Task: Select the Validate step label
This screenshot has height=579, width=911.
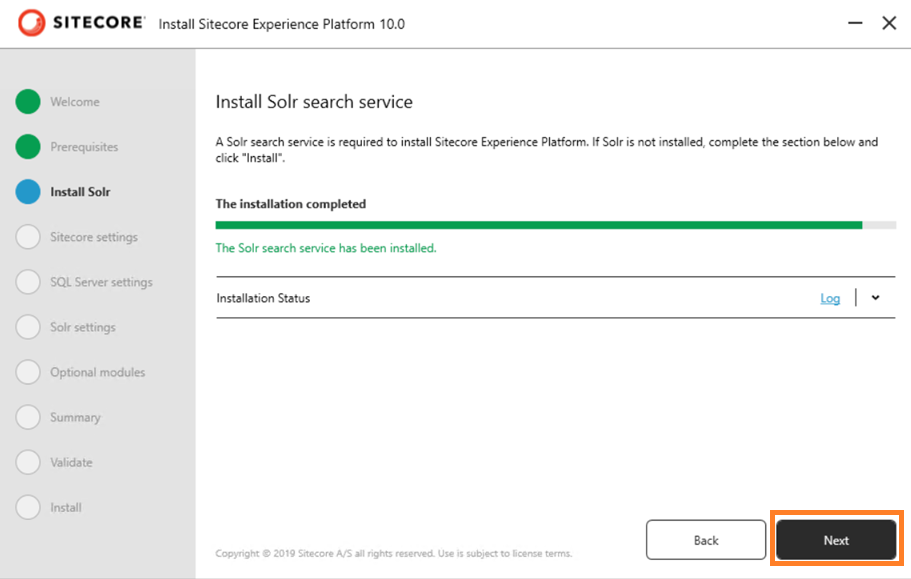Action: click(x=71, y=462)
